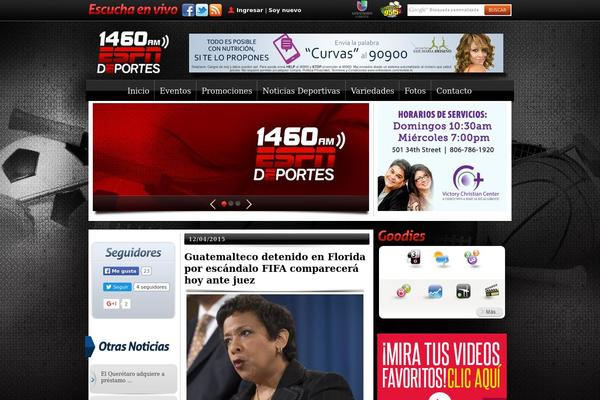Select the second slider dot
Screen dimensions: 600x400
[x=231, y=204]
